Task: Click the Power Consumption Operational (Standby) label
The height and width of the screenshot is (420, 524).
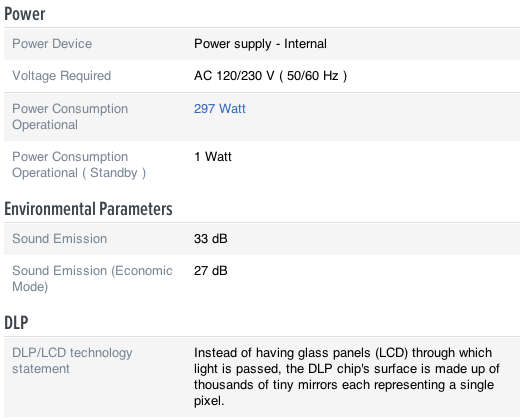Action: [x=79, y=165]
